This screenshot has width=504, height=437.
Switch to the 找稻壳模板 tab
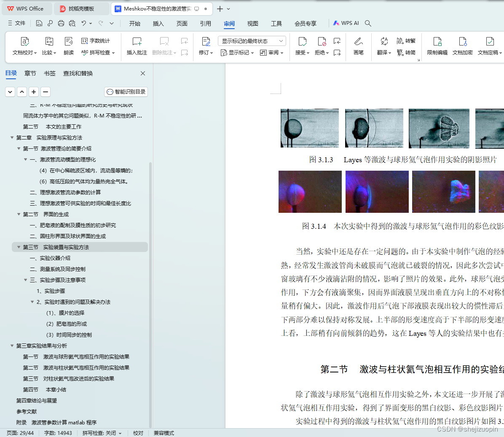[x=81, y=9]
